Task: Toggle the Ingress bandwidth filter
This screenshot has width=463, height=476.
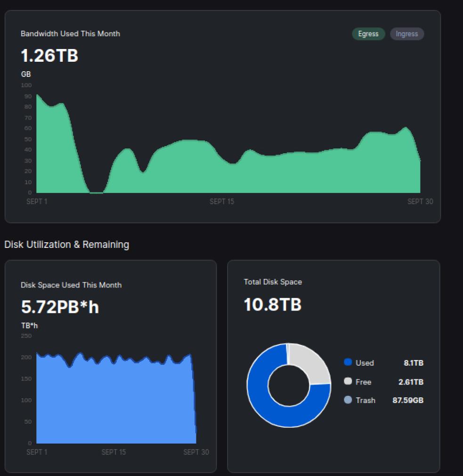Action: click(407, 34)
